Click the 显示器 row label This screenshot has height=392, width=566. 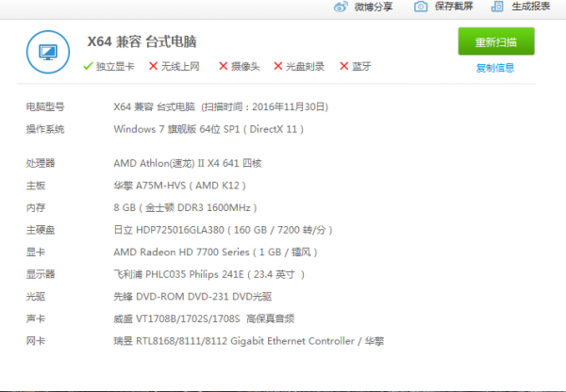point(41,274)
